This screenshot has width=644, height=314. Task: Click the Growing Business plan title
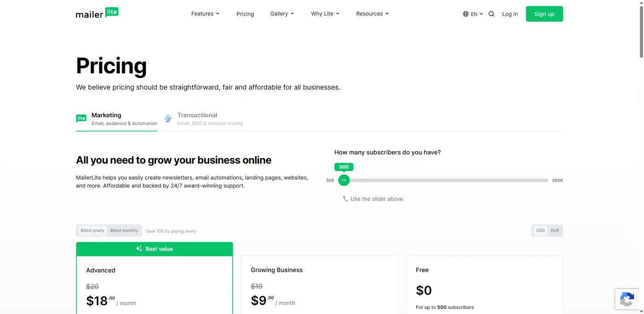(x=276, y=270)
